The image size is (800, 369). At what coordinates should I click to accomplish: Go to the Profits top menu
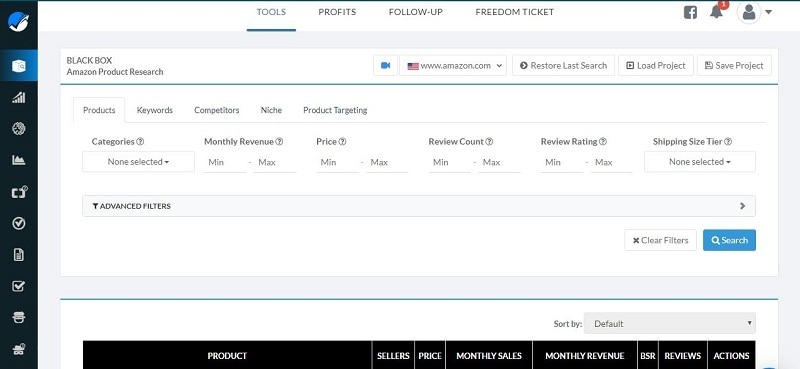point(337,12)
